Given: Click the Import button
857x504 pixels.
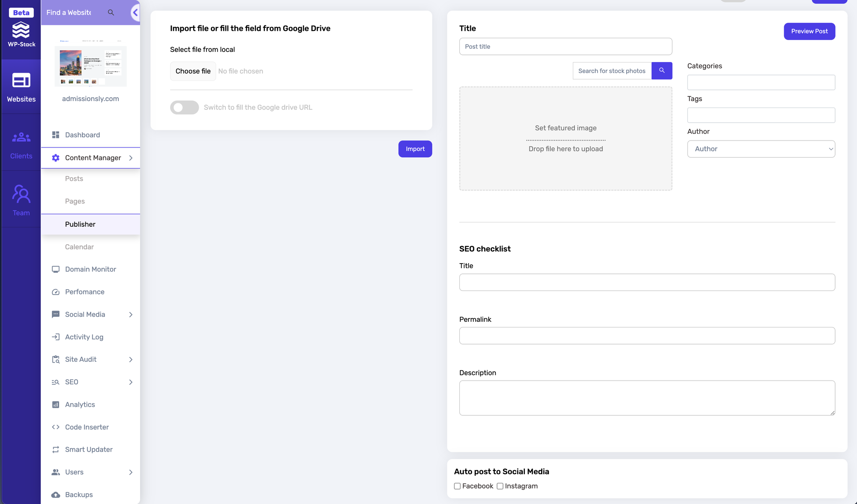Looking at the screenshot, I should point(415,148).
